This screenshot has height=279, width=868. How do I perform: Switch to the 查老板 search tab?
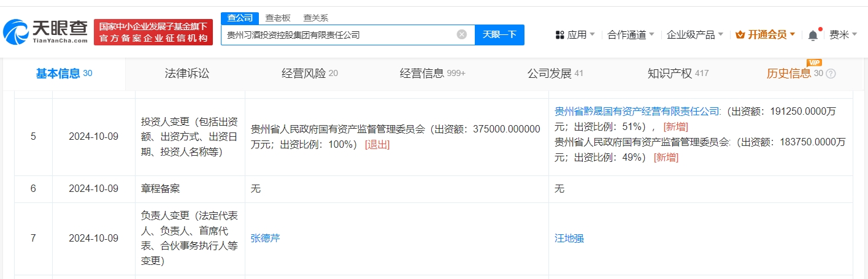[x=278, y=18]
